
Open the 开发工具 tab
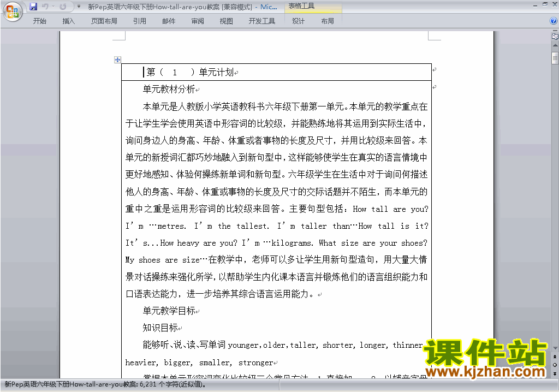(x=262, y=21)
